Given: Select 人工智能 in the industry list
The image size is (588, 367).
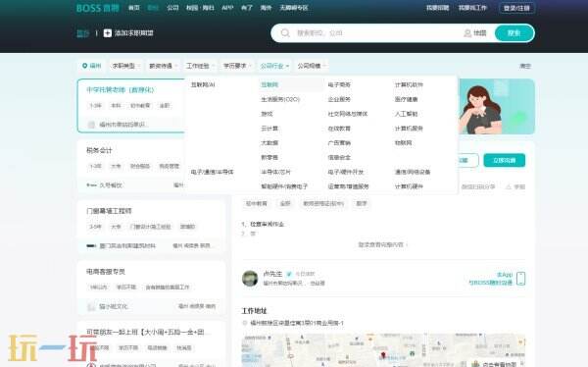Looking at the screenshot, I should pos(406,114).
